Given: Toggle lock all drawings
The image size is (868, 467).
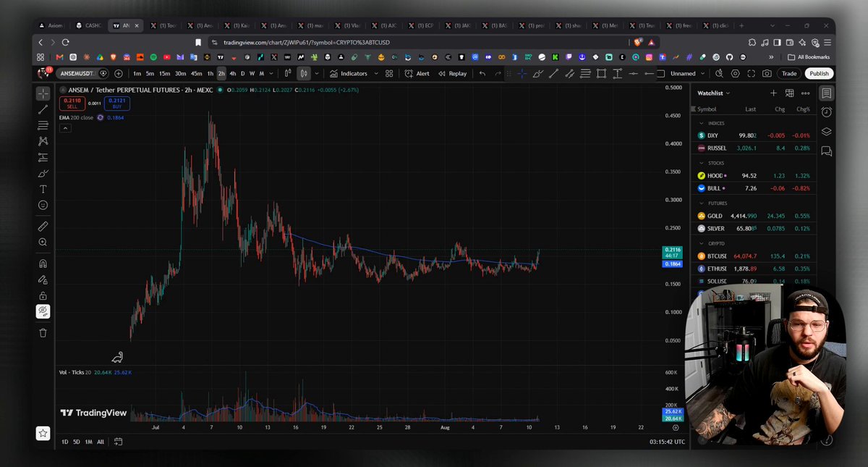Looking at the screenshot, I should click(43, 295).
